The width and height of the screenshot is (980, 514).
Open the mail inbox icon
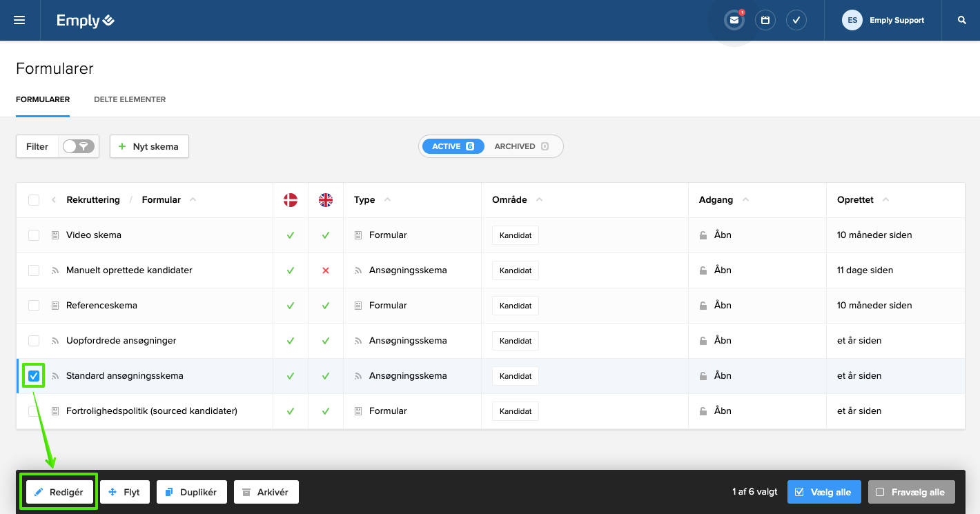pos(734,21)
